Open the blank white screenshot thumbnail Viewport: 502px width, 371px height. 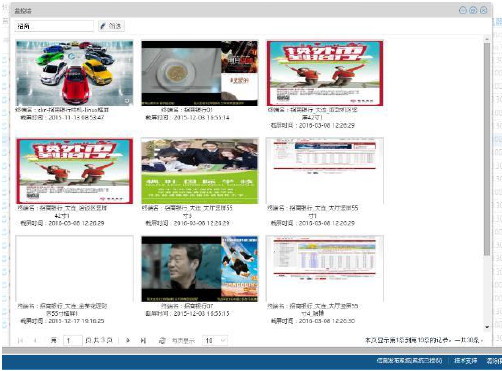tap(75, 269)
